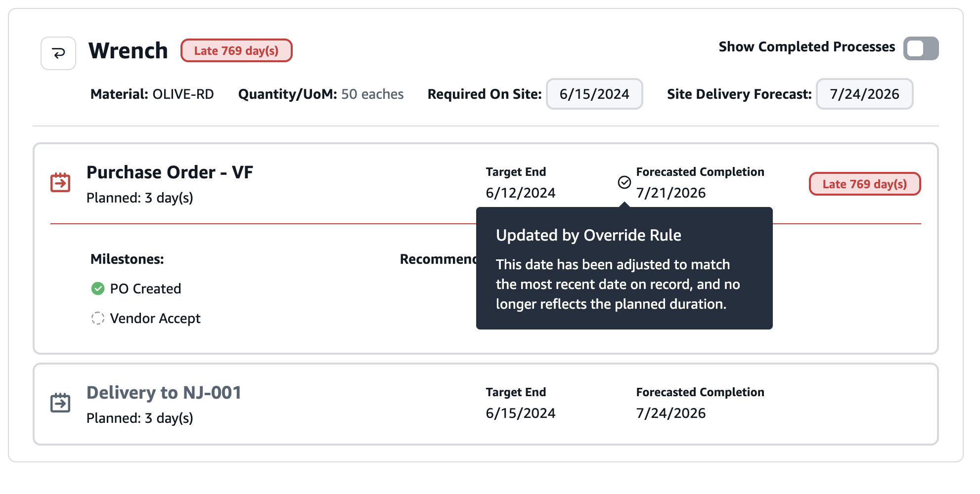The image size is (980, 494).
Task: Click the Purchase Order calendar icon
Action: pyautogui.click(x=60, y=182)
